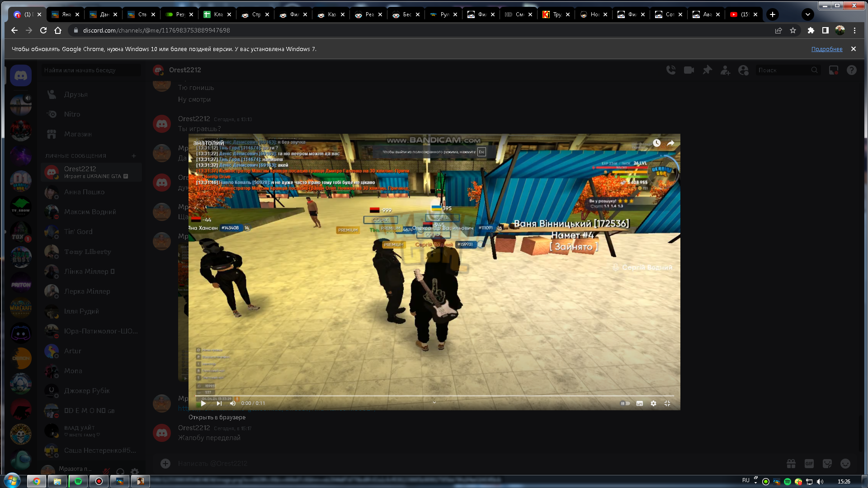Open File Explorer from the taskbar
Screen dimensions: 868x488
(57, 481)
